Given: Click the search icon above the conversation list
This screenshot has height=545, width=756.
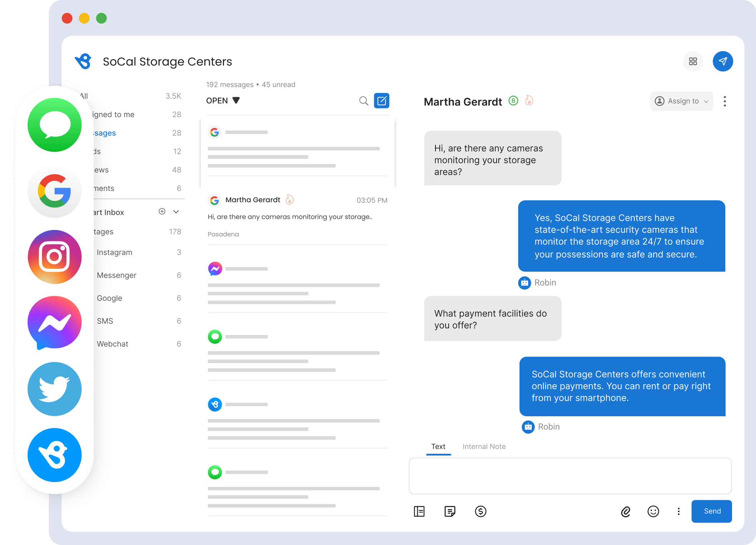Looking at the screenshot, I should (x=363, y=101).
